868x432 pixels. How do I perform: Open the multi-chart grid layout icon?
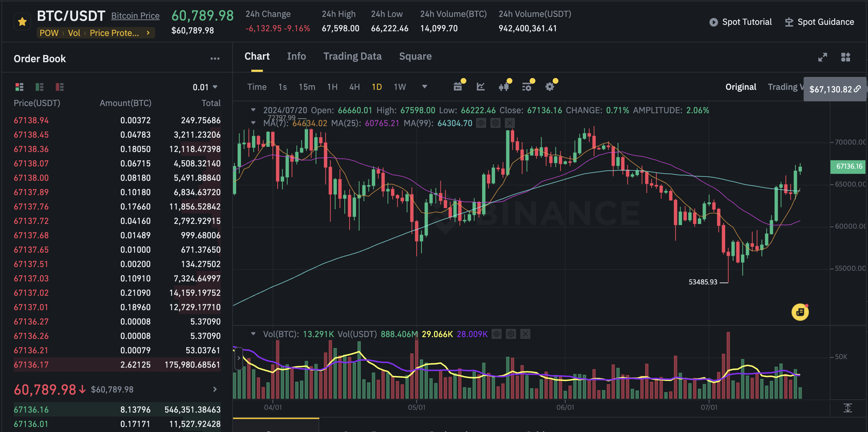846,57
